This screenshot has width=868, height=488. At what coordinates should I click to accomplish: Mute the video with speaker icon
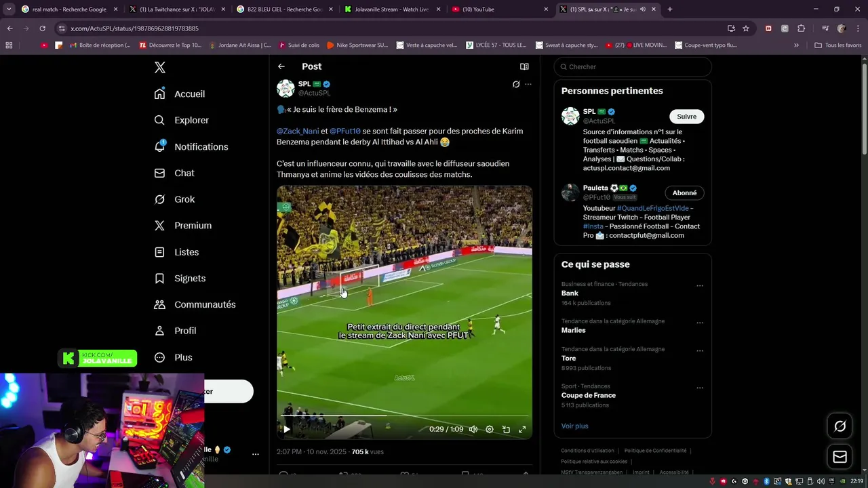click(473, 429)
